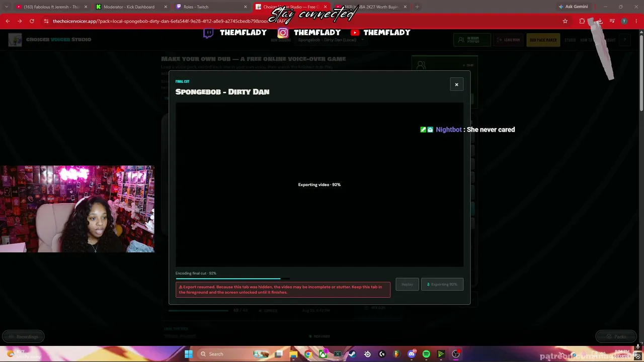Open the Chrome three-dot menu
This screenshot has width=644, height=362.
tap(636, 21)
